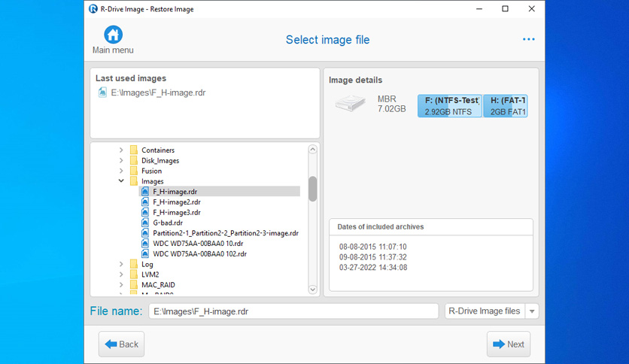
Task: Select E:\Images\F_H-image.rdr in last used images
Action: (158, 93)
